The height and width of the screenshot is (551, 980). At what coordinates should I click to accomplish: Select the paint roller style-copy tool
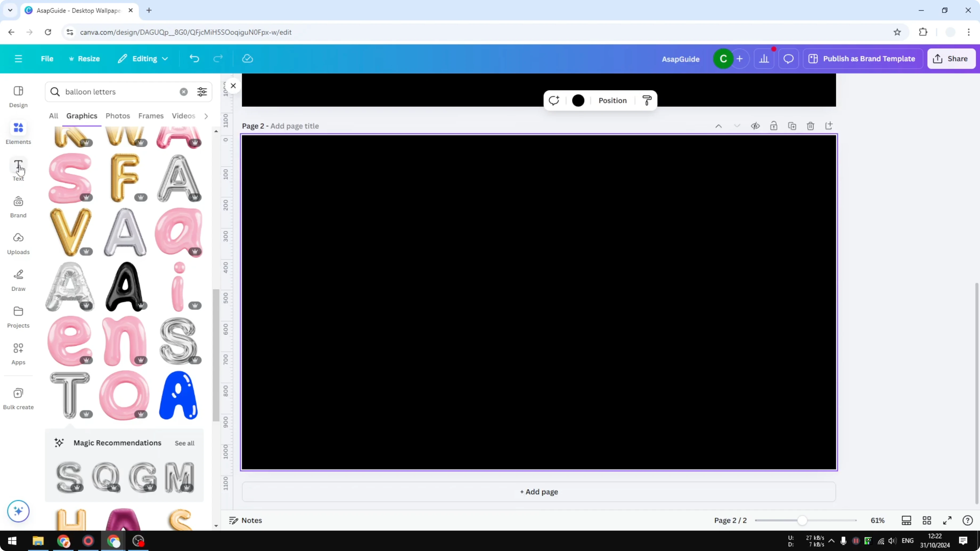(647, 100)
